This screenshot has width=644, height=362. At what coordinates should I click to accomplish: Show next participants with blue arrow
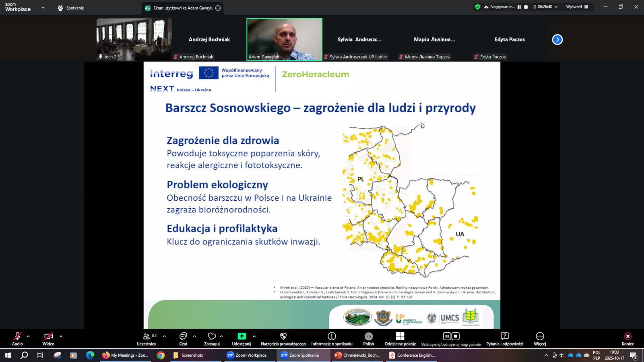pyautogui.click(x=557, y=39)
